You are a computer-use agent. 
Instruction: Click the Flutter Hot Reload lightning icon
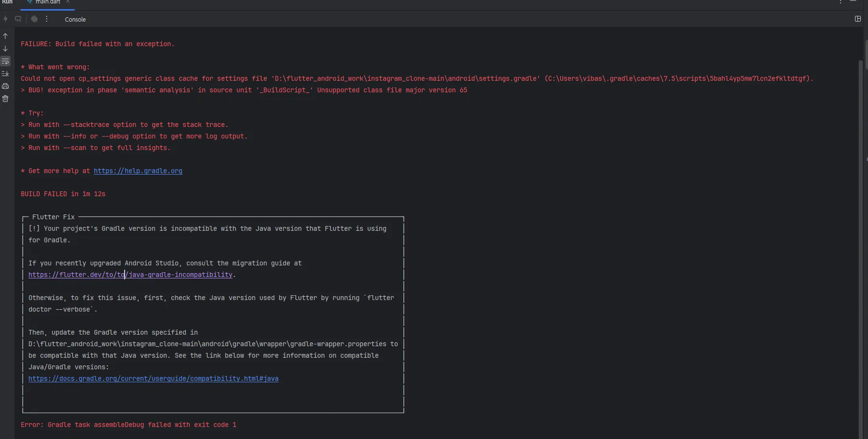[x=6, y=19]
